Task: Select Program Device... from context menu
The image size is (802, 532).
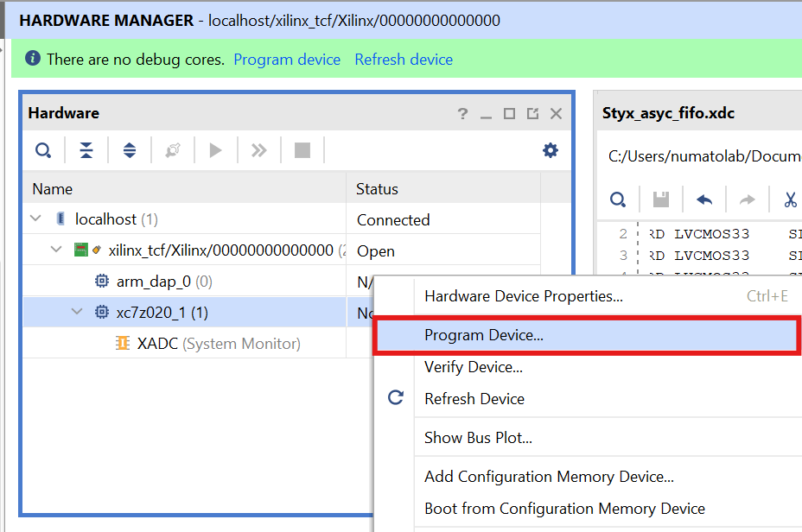Action: pyautogui.click(x=484, y=336)
